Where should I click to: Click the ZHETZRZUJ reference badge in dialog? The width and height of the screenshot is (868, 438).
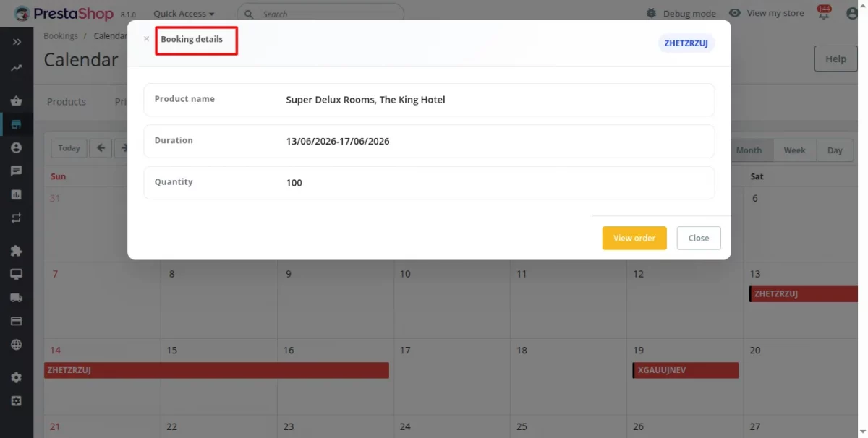(686, 43)
